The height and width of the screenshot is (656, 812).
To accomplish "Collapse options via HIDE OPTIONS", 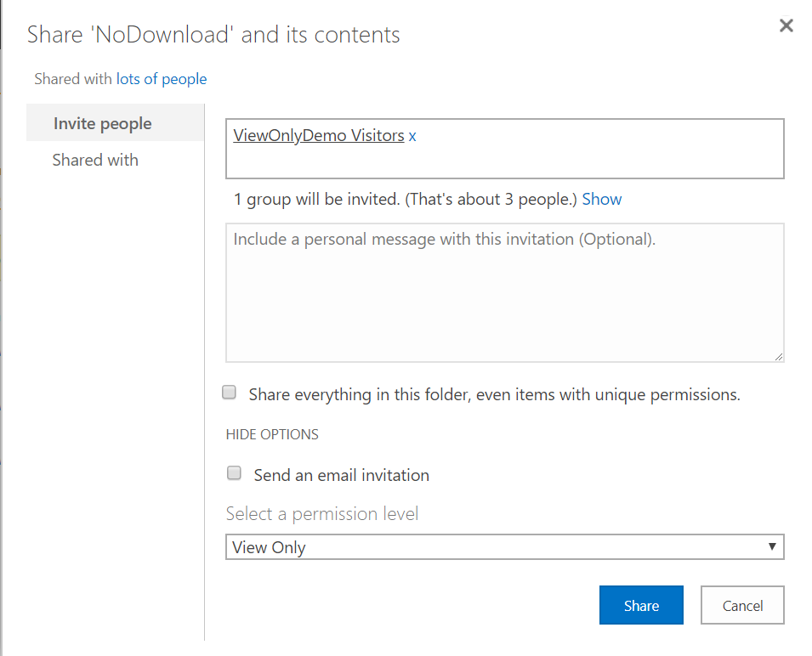I will 272,434.
